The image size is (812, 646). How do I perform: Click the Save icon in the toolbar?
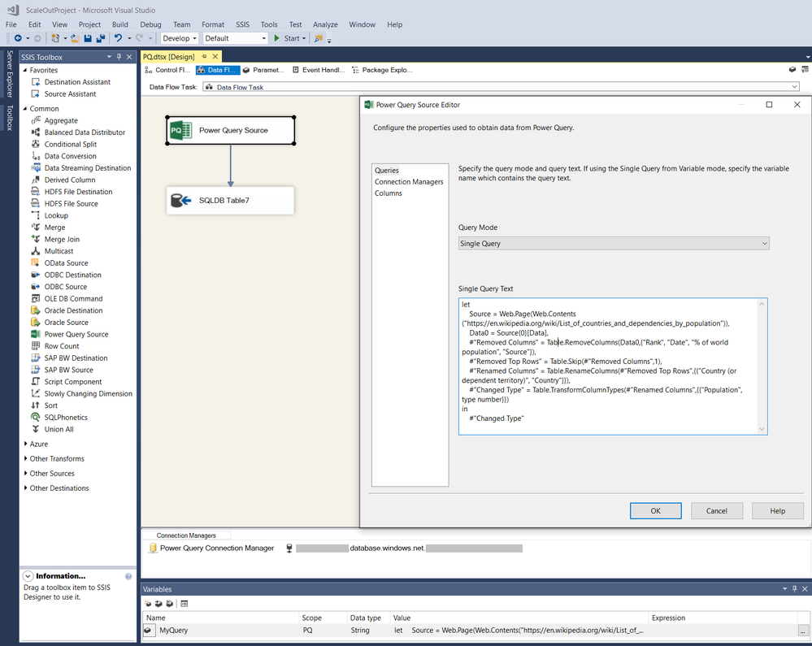[88, 38]
